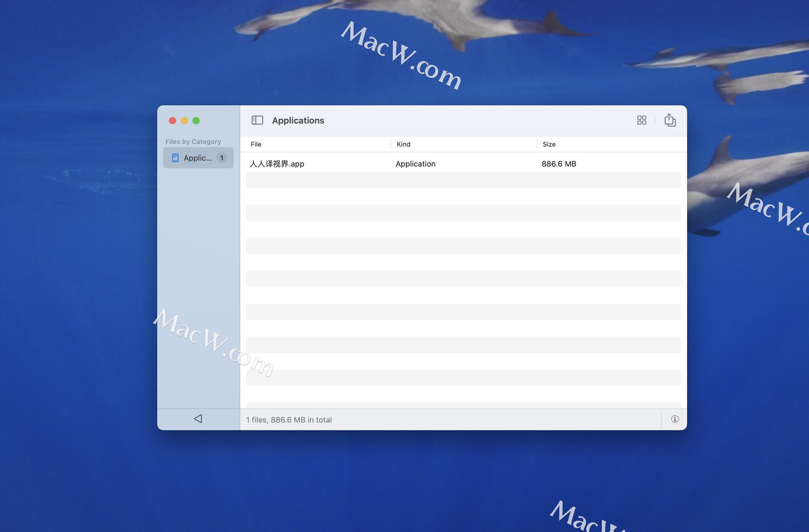This screenshot has height=532, width=809.
Task: Click the Application kind cell
Action: [x=415, y=164]
